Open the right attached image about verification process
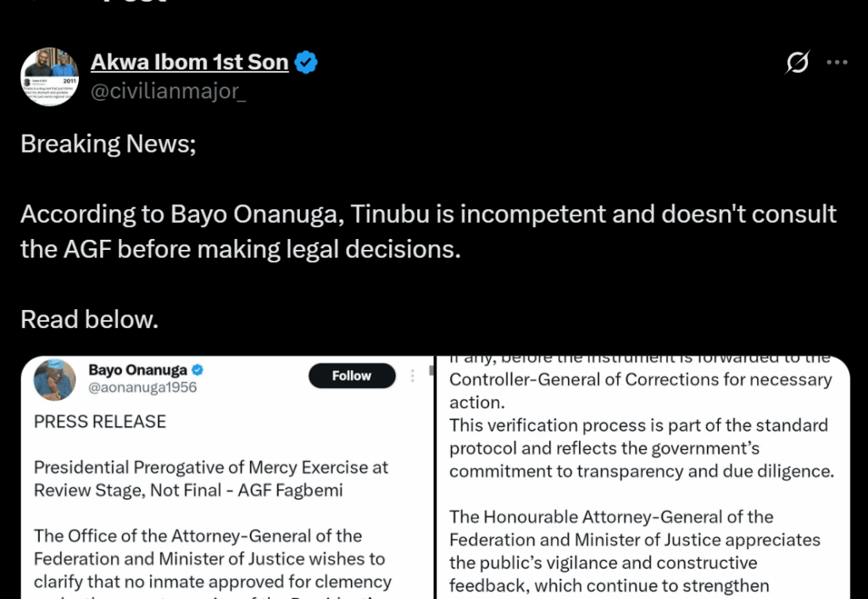This screenshot has width=868, height=599. point(642,508)
